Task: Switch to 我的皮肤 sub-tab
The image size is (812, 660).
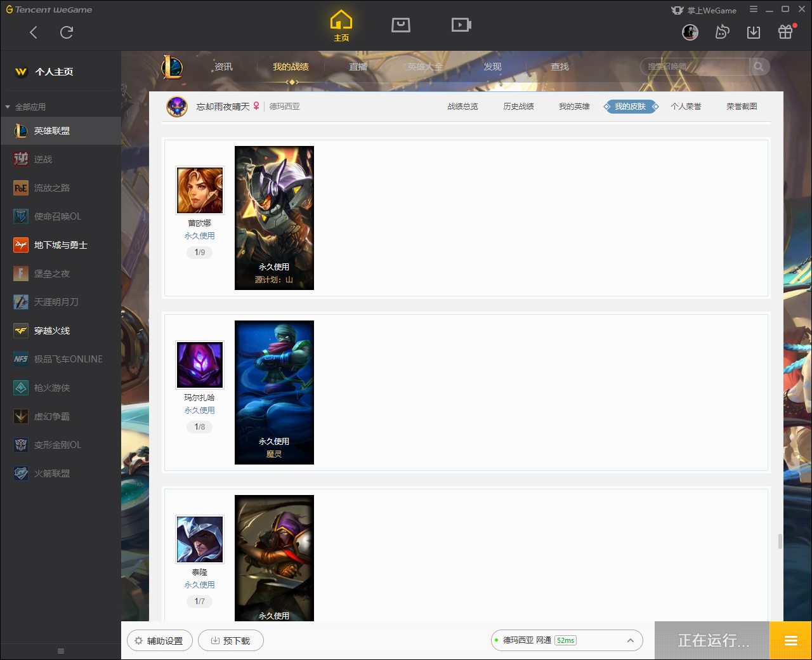Action: (631, 107)
